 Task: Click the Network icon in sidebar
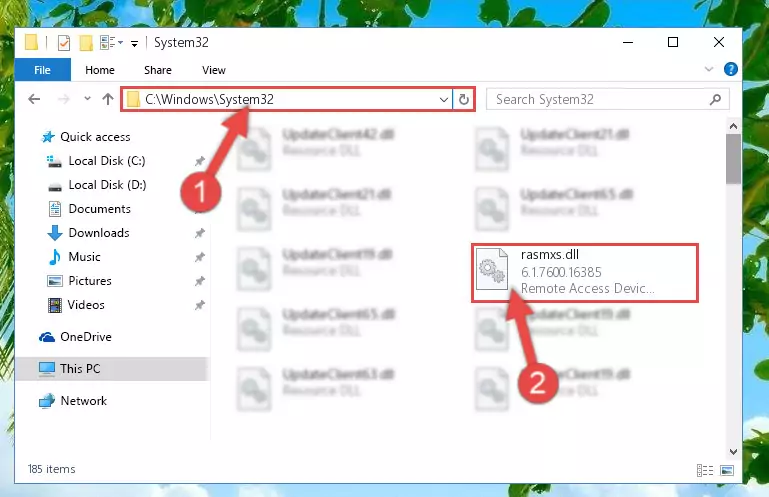click(x=47, y=401)
